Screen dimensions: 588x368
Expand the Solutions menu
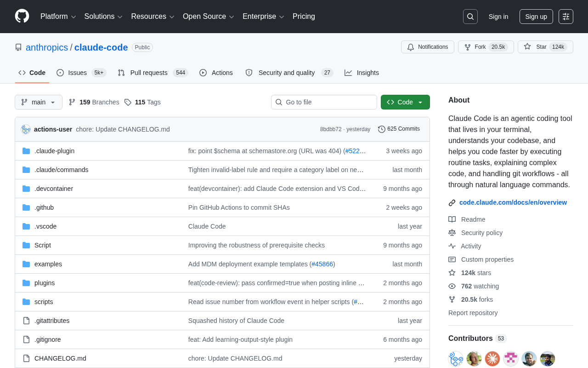tap(103, 17)
